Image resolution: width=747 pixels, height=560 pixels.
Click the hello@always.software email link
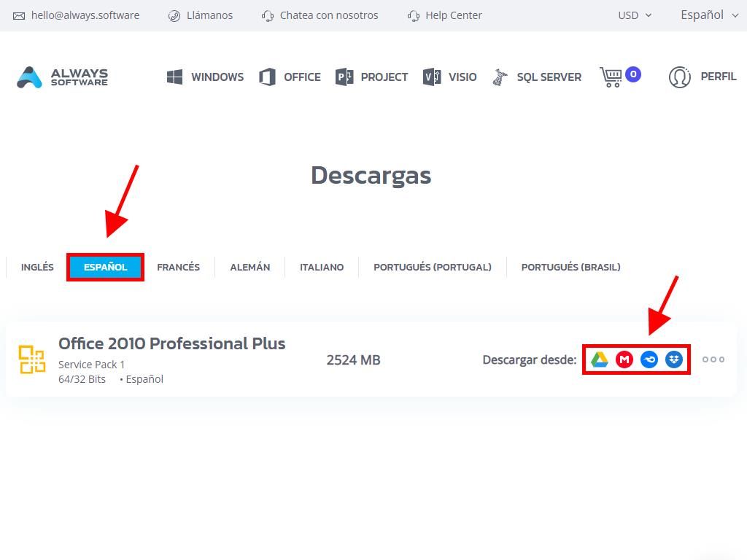tap(77, 15)
